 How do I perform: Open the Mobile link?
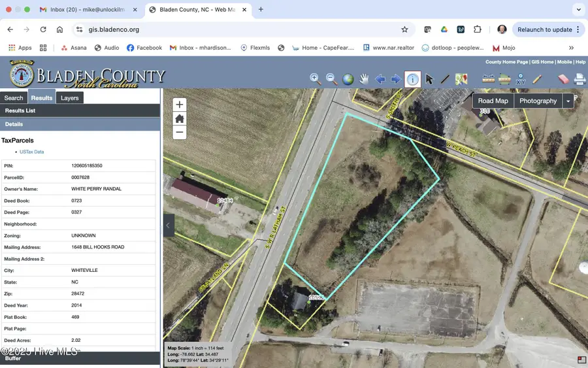564,62
